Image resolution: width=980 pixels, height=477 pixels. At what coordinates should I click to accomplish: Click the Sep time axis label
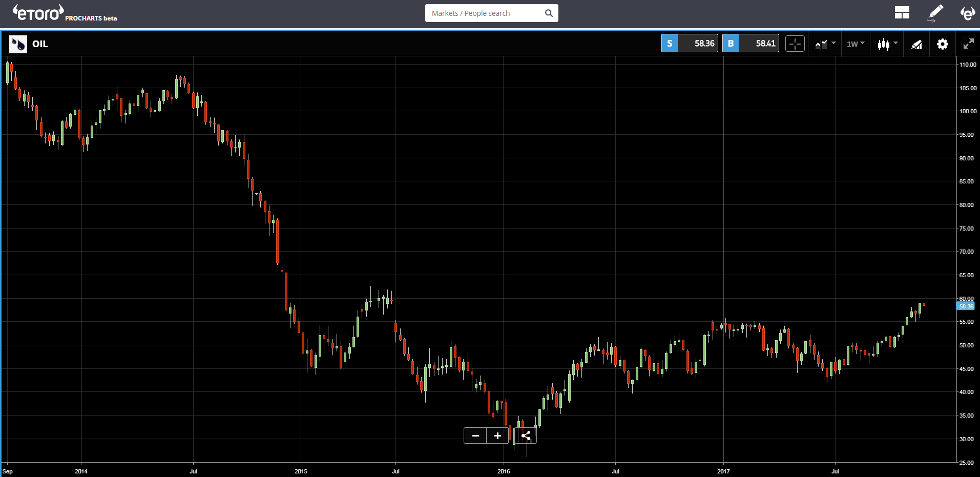tap(8, 471)
